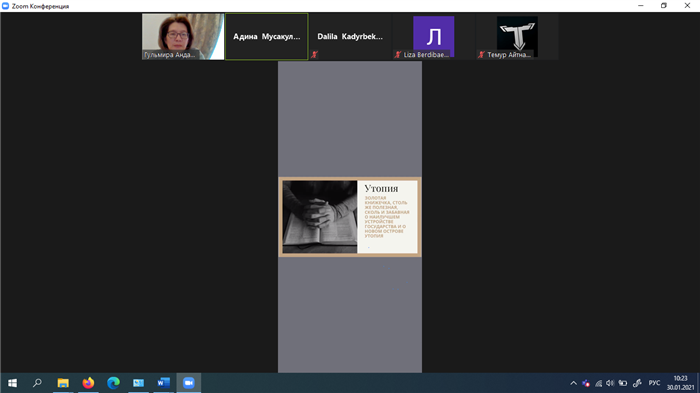Screen dimensions: 700x393
Task: Open the Windows Start menu
Action: (12, 383)
